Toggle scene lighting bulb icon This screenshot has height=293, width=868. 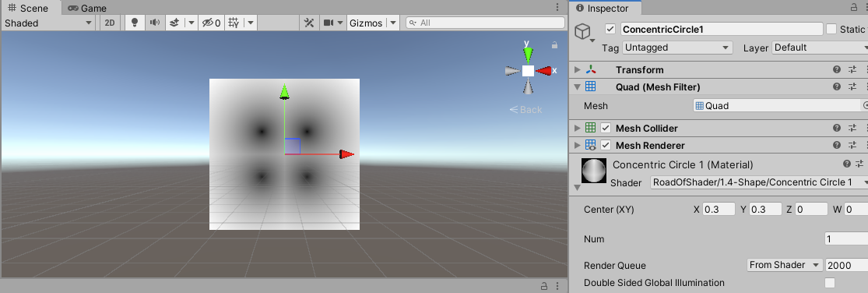pyautogui.click(x=135, y=23)
